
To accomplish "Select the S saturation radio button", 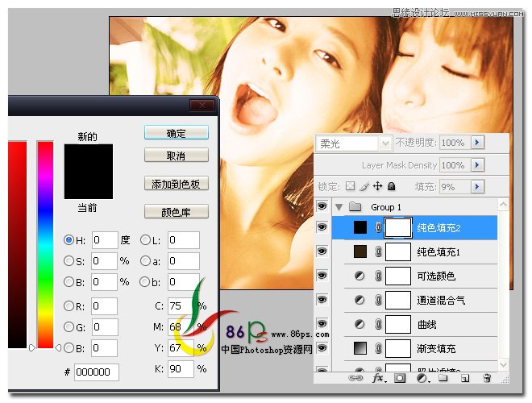I will pyautogui.click(x=69, y=261).
